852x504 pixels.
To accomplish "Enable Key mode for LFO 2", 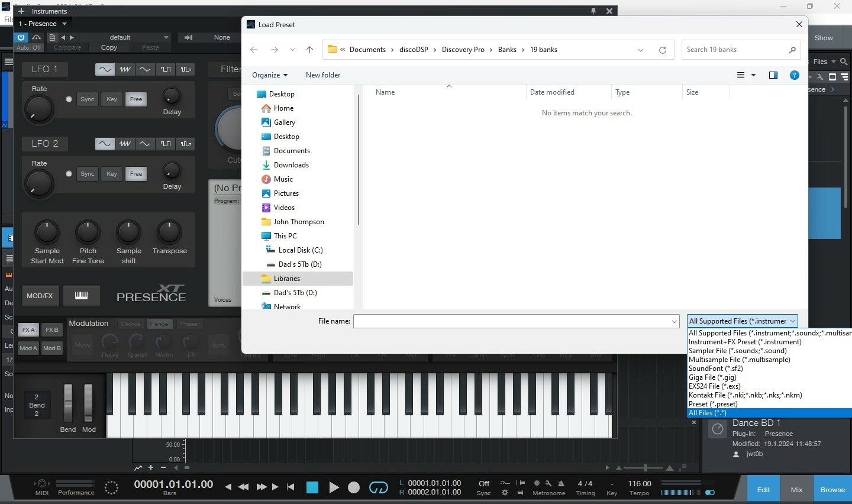I will (x=112, y=174).
